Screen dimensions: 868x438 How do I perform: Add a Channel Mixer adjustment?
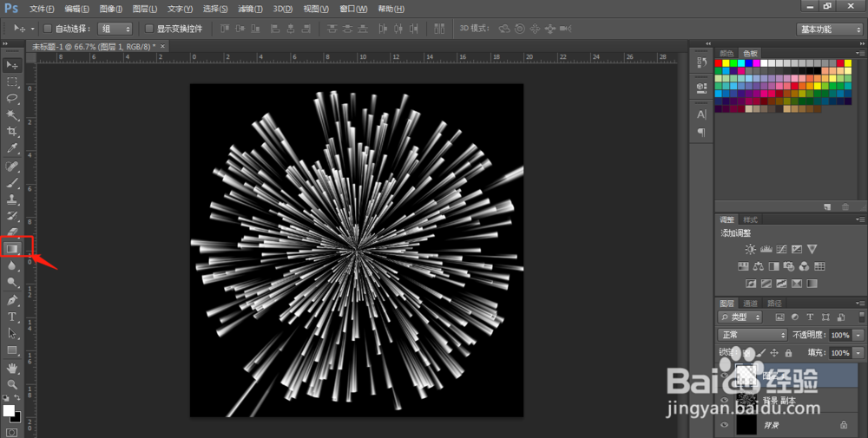click(805, 266)
